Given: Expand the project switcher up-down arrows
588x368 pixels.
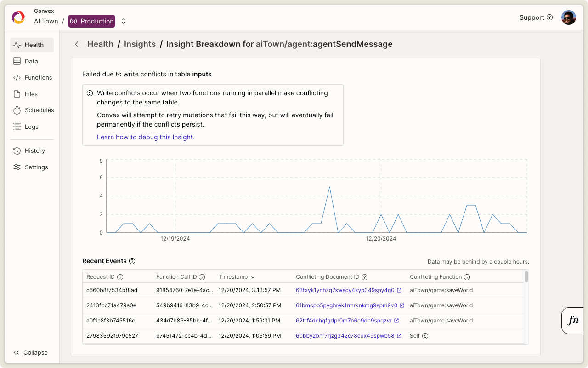Looking at the screenshot, I should (124, 21).
